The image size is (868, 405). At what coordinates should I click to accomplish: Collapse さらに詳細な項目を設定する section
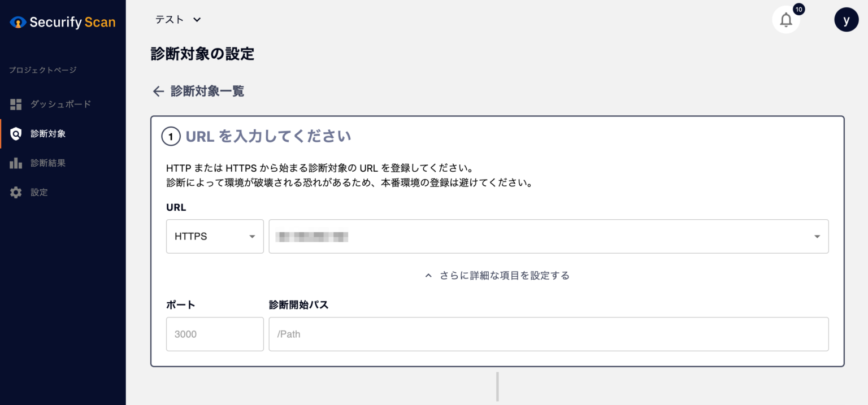(x=497, y=275)
